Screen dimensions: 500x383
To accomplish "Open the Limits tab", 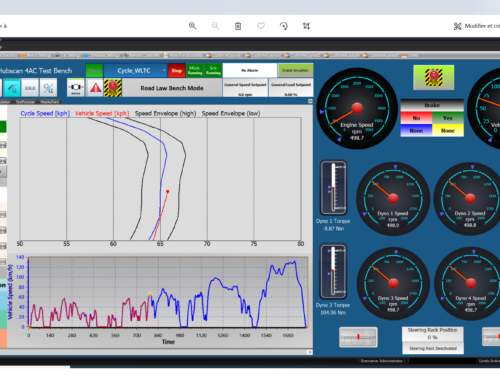I will 411,55.
